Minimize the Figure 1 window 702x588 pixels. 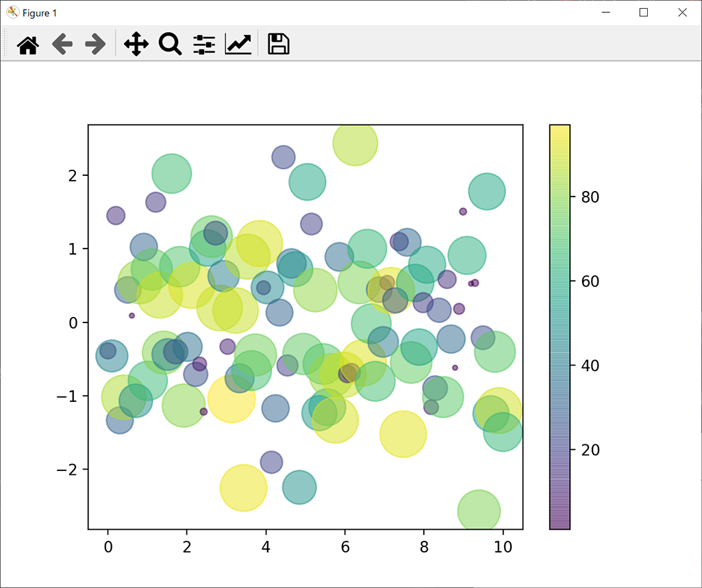[605, 12]
